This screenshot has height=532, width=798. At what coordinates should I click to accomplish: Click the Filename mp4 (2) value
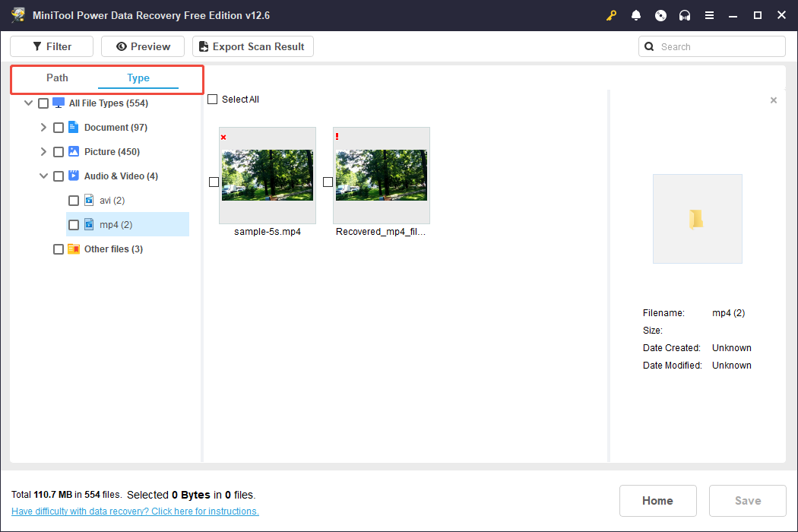tap(728, 313)
